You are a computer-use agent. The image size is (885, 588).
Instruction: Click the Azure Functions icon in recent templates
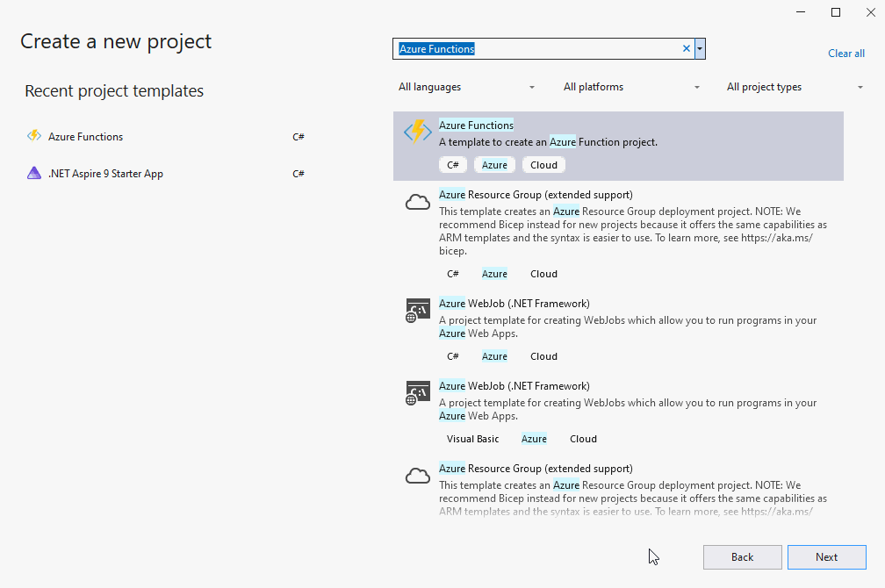33,135
